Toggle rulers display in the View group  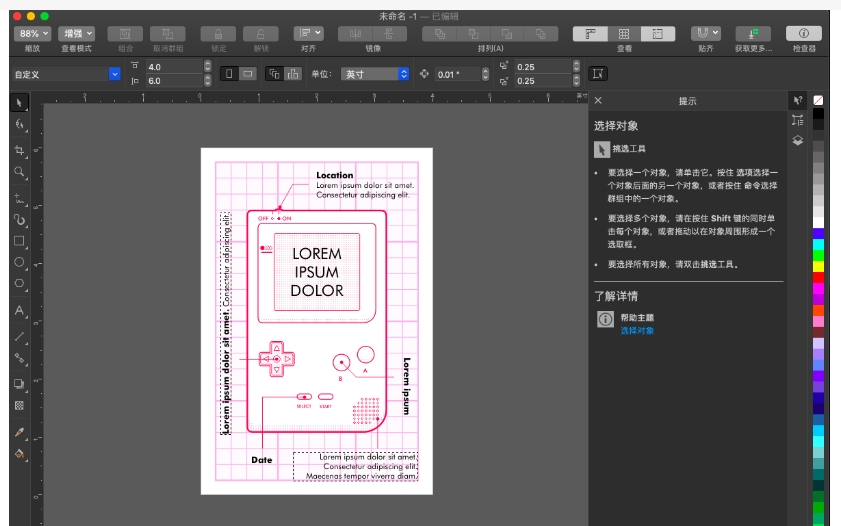[590, 34]
